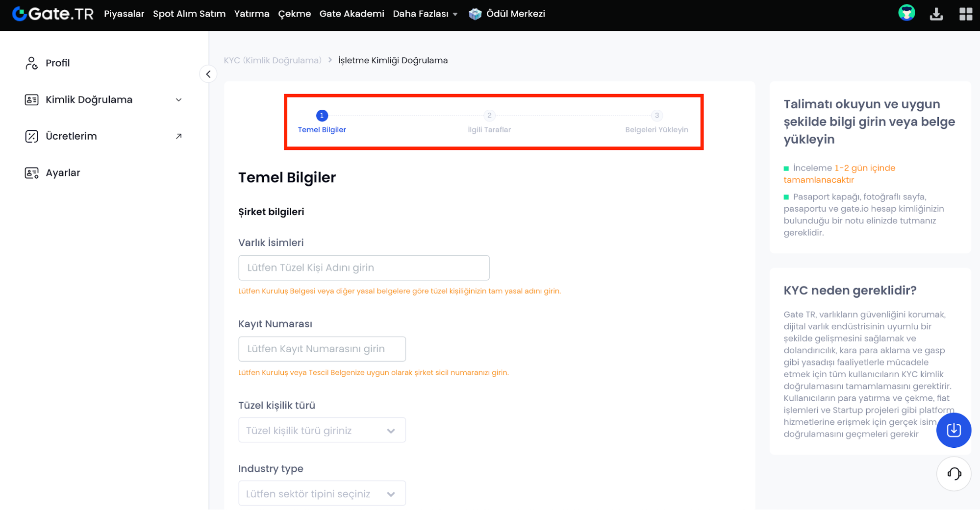Open Ücretlerim in the sidebar
The width and height of the screenshot is (980, 510).
(x=71, y=136)
